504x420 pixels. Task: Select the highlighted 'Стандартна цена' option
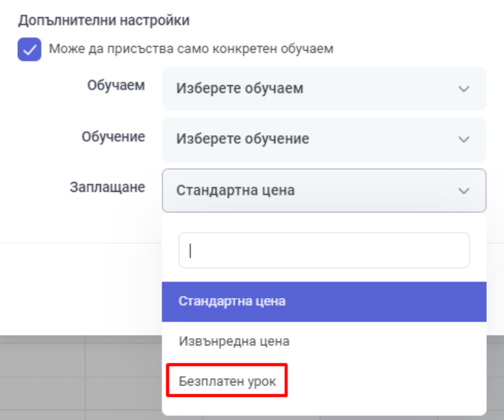(324, 302)
